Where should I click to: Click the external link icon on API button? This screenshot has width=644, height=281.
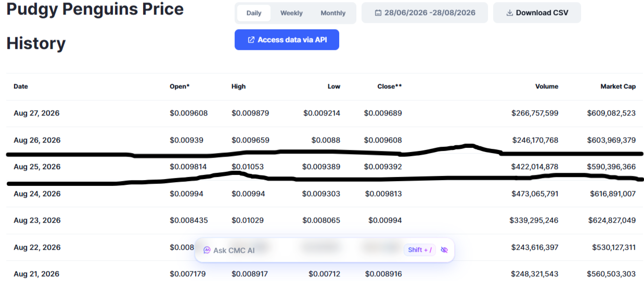click(251, 40)
